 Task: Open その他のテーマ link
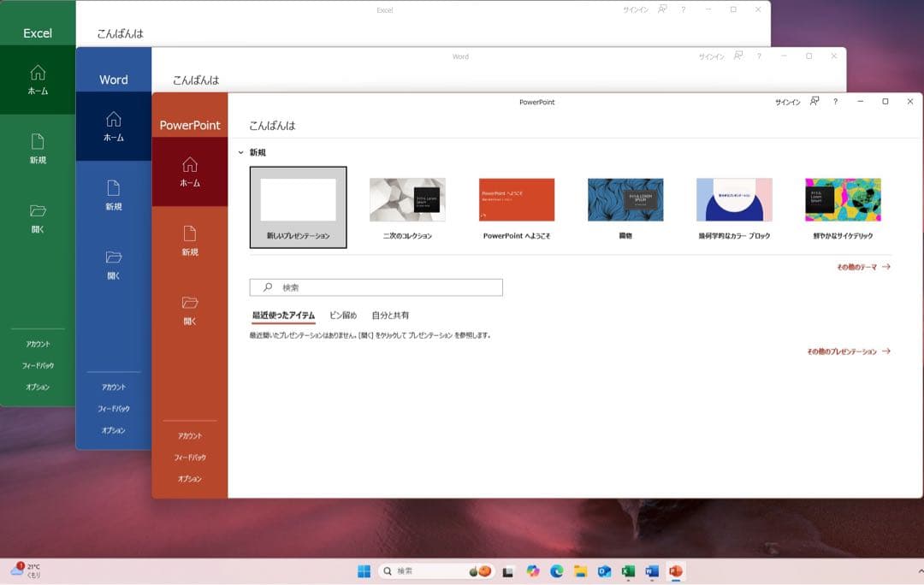click(x=860, y=266)
